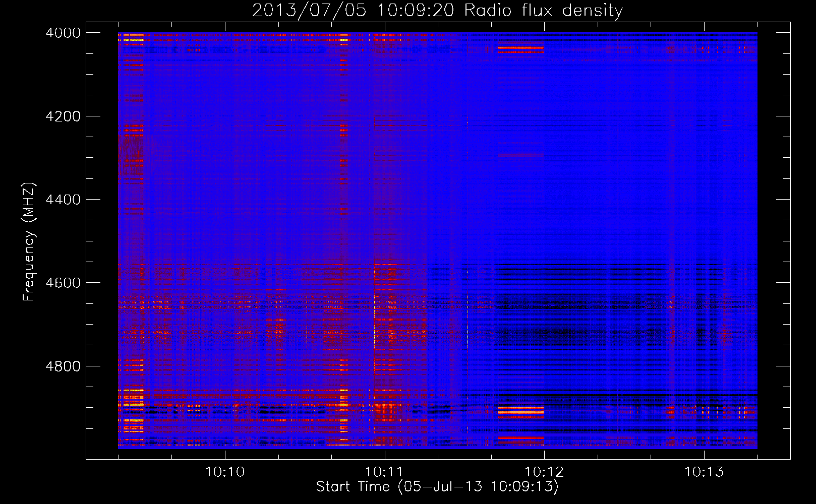Click the 4200 frequency tick label

point(63,116)
